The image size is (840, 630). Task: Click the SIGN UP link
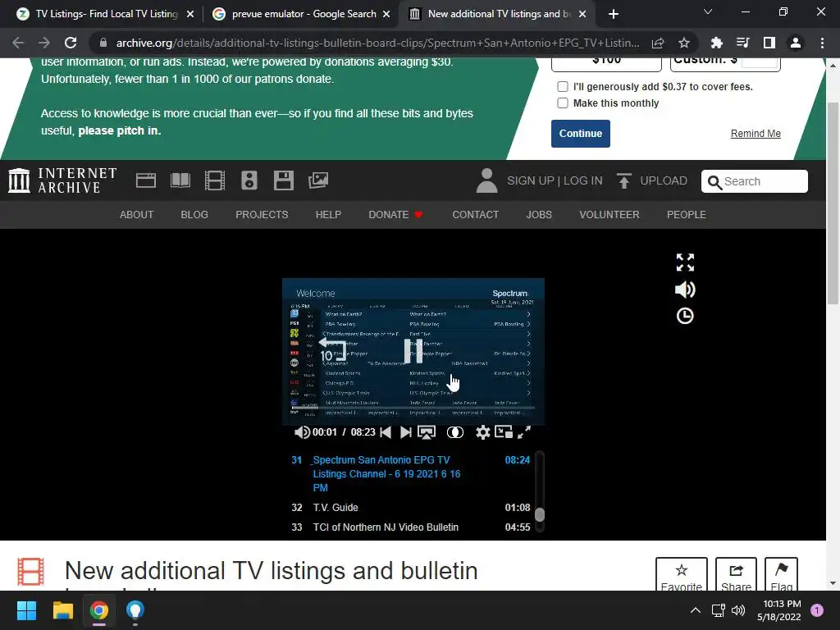[531, 180]
